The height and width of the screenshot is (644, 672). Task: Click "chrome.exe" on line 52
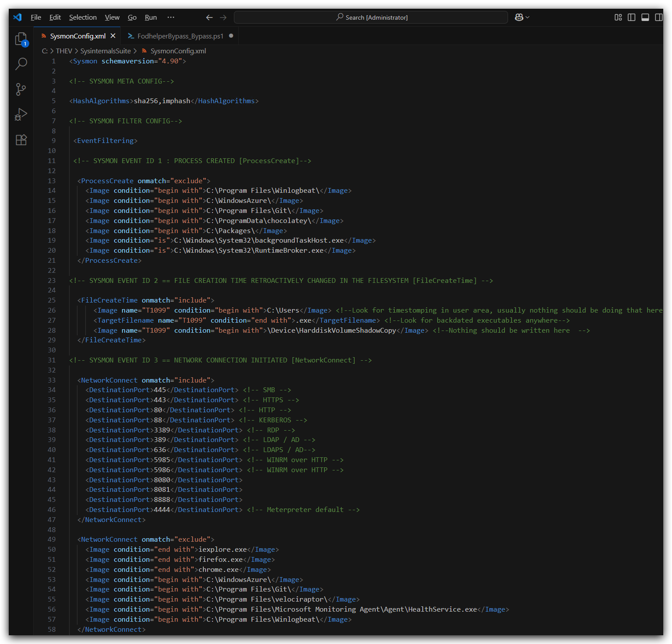click(x=219, y=570)
